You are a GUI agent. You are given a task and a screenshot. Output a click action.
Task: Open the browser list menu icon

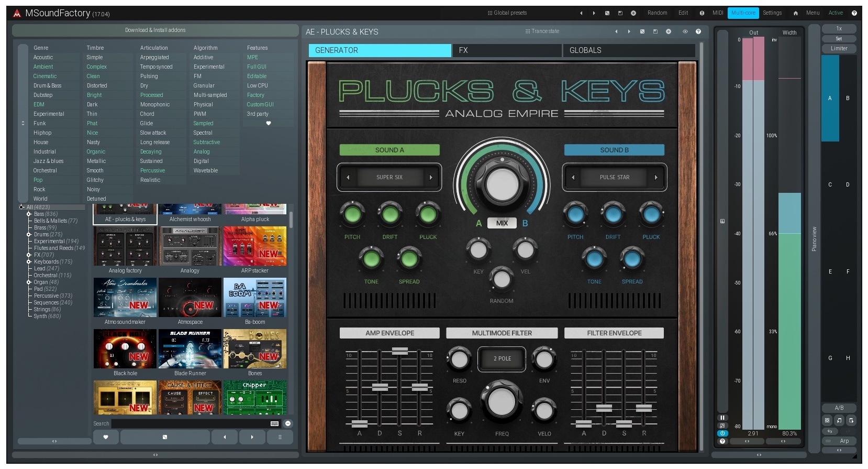tap(280, 437)
